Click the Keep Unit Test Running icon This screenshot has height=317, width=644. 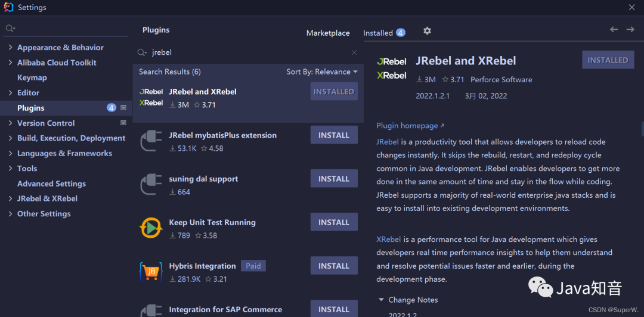click(151, 228)
